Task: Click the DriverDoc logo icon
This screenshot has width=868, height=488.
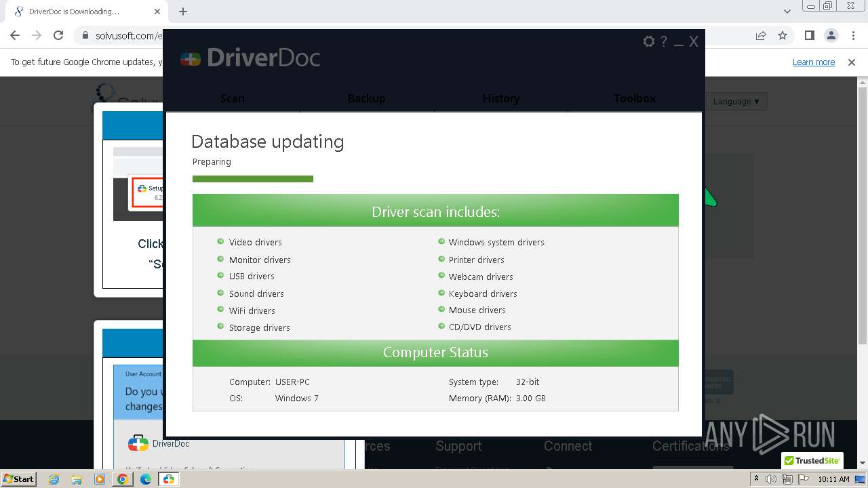Action: coord(191,59)
